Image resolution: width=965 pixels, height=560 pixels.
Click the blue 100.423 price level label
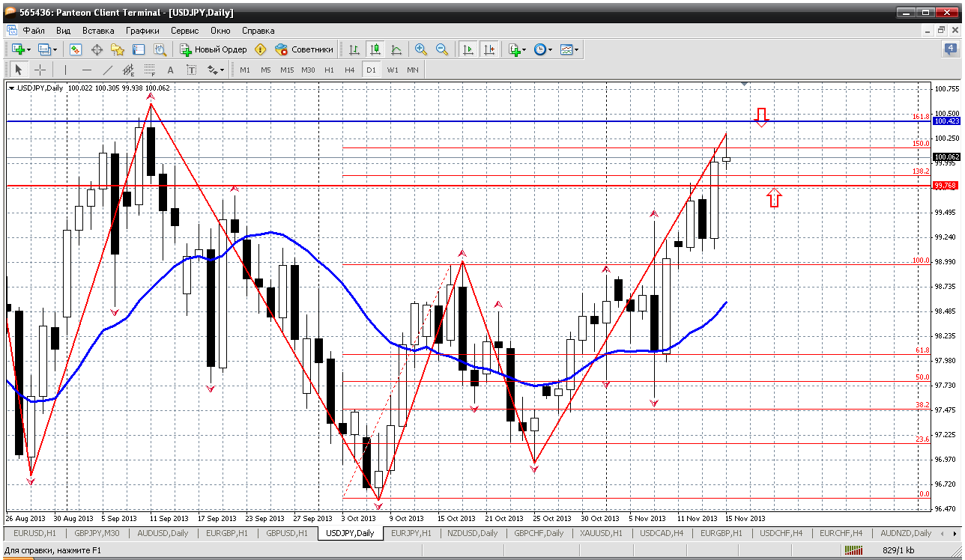point(946,121)
